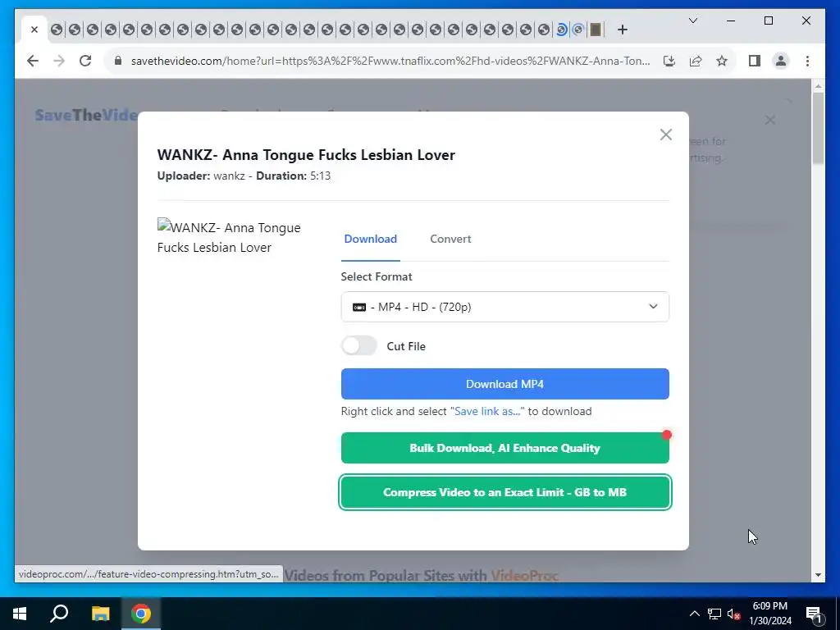Image resolution: width=840 pixels, height=630 pixels.
Task: Select the Download tab
Action: click(x=370, y=239)
